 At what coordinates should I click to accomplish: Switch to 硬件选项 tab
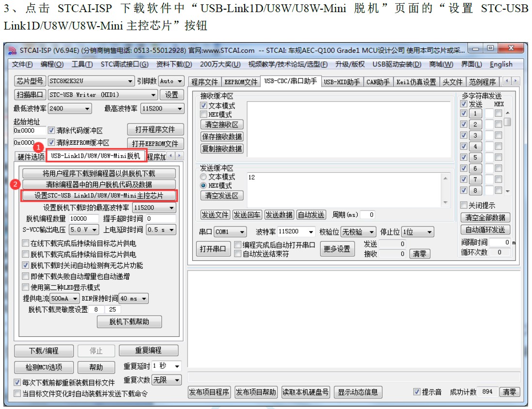tap(31, 157)
